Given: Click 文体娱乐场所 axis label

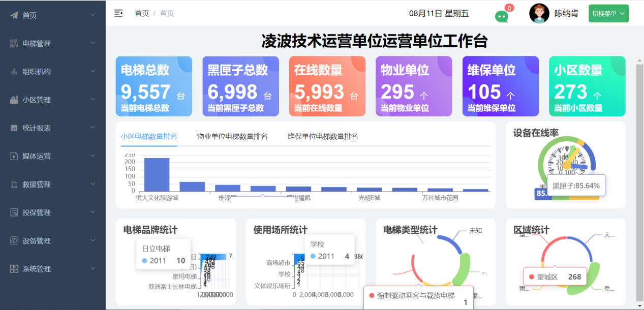Looking at the screenshot, I should tap(272, 286).
